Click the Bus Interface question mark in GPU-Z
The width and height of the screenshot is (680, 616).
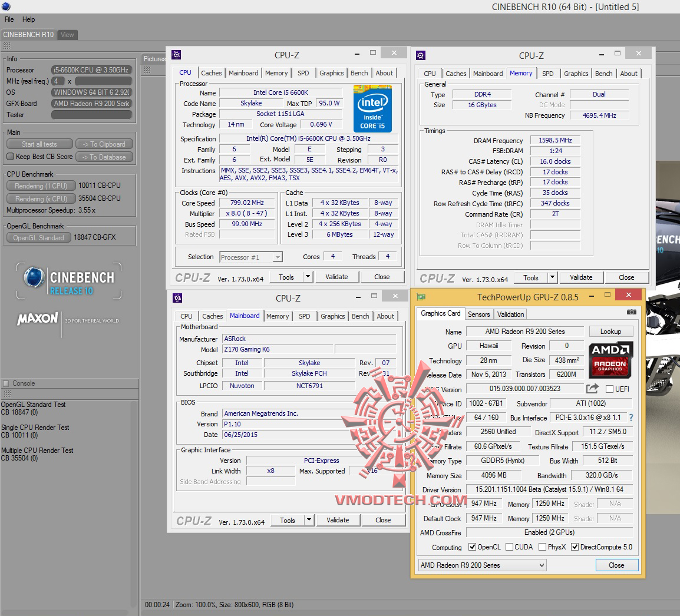[631, 418]
